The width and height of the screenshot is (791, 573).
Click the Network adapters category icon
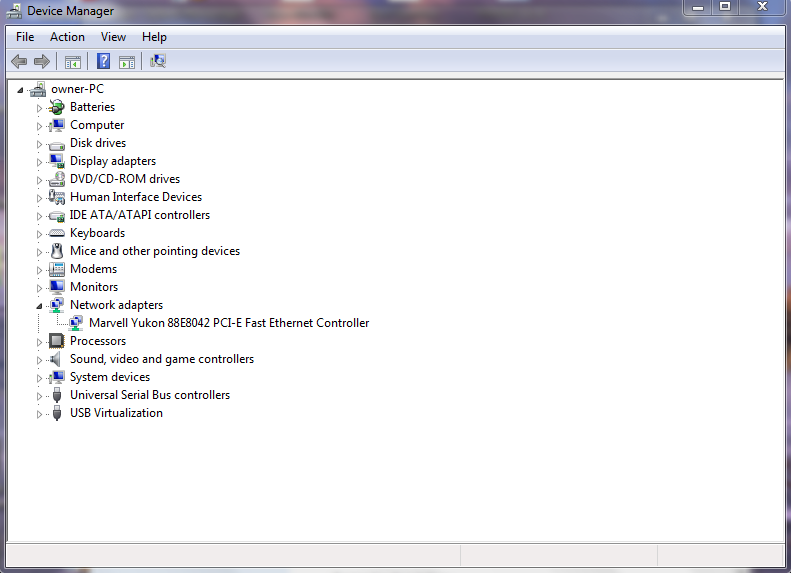(x=56, y=305)
